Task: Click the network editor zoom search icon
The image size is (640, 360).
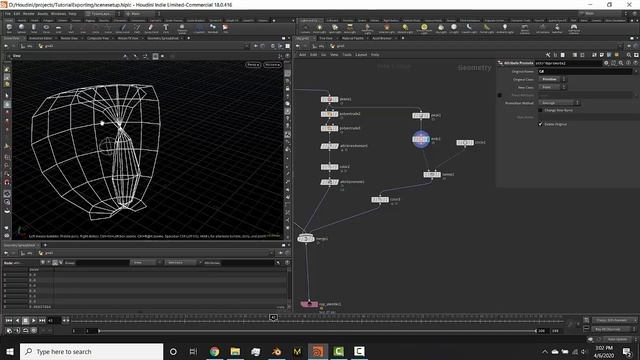Action: click(629, 55)
